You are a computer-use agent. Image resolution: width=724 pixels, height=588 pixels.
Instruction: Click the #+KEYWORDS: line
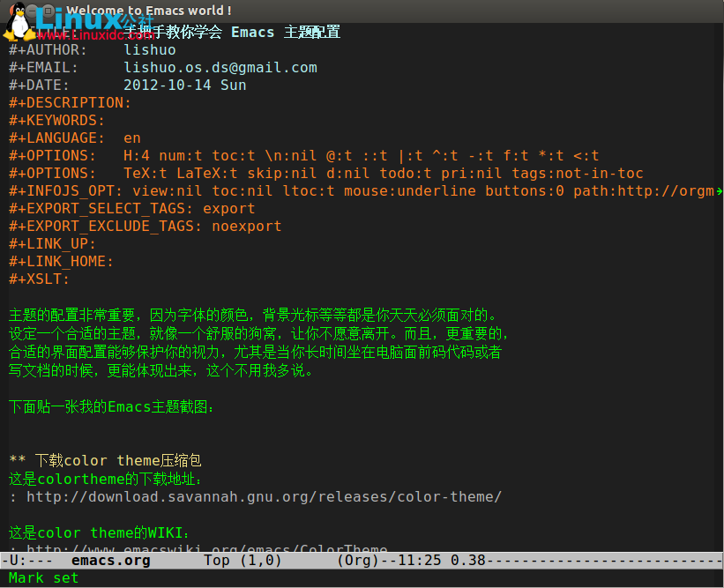[x=56, y=121]
